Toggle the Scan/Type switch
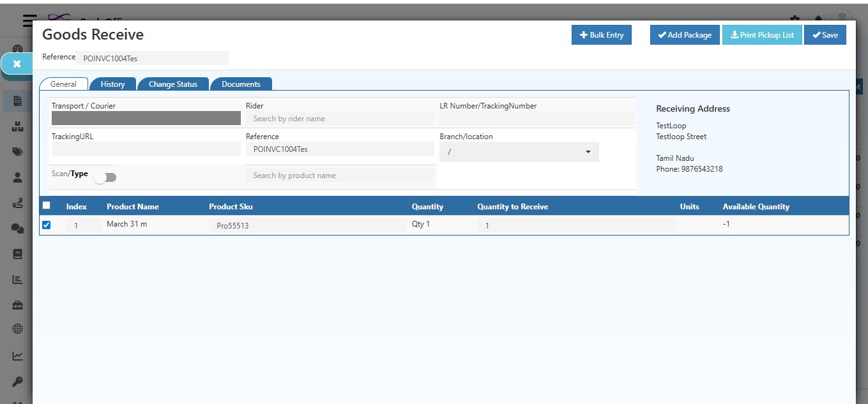868x404 pixels. pyautogui.click(x=105, y=178)
